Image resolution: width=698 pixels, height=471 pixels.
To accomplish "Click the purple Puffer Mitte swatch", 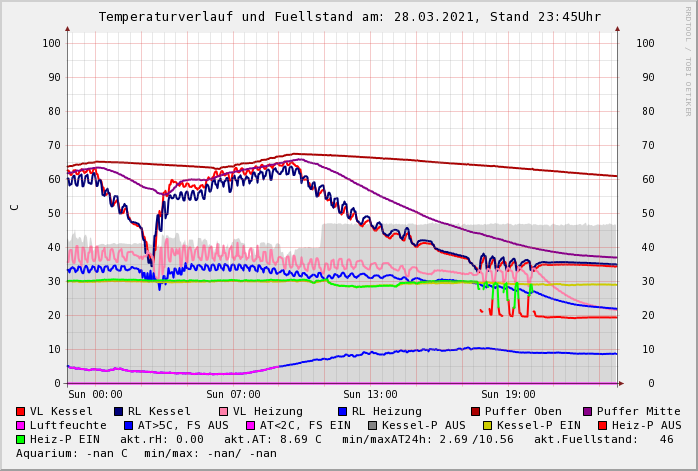I will [x=587, y=411].
